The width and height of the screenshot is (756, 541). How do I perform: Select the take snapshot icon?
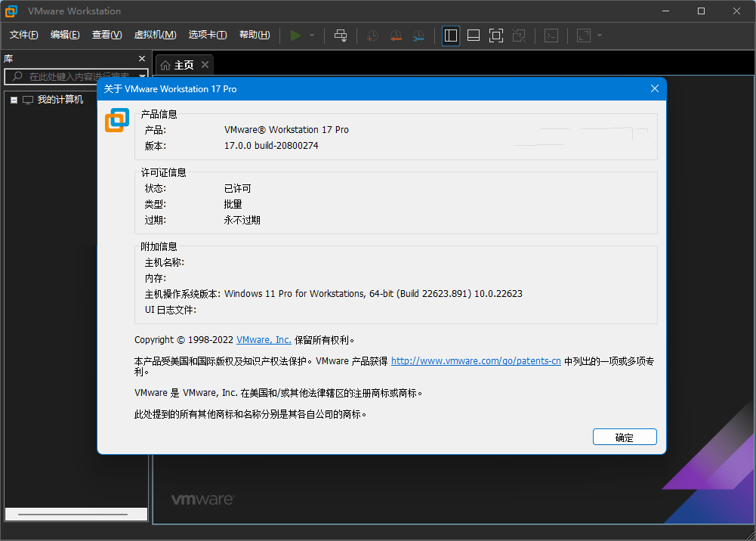372,35
